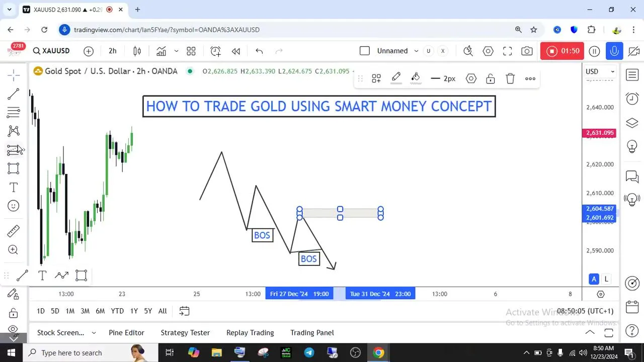
Task: Set chart range to 1D
Action: 41,311
